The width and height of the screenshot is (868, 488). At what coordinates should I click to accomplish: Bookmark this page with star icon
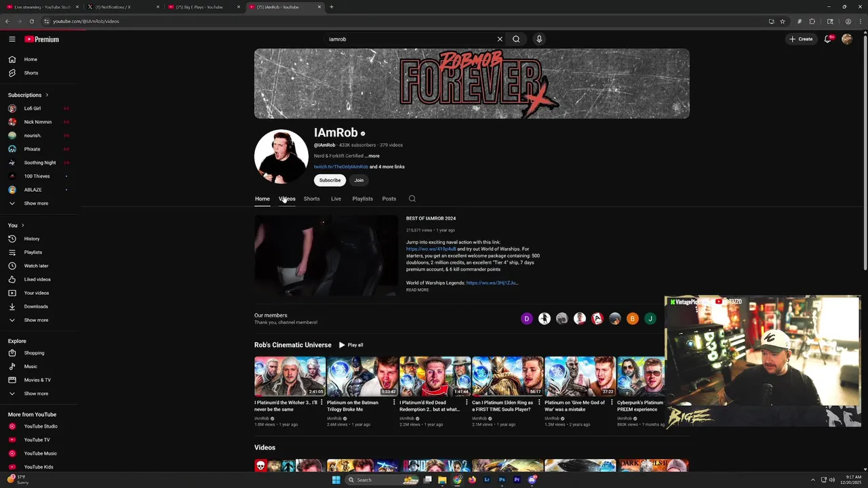(x=782, y=21)
